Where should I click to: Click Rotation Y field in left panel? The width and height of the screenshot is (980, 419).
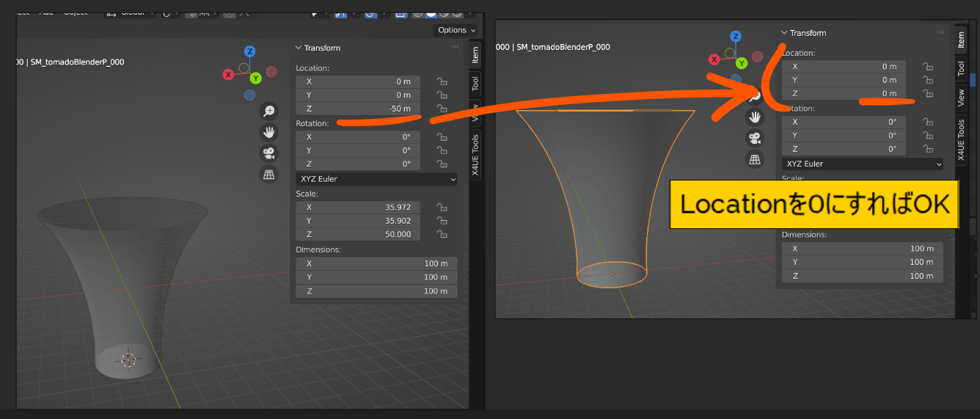pos(358,150)
